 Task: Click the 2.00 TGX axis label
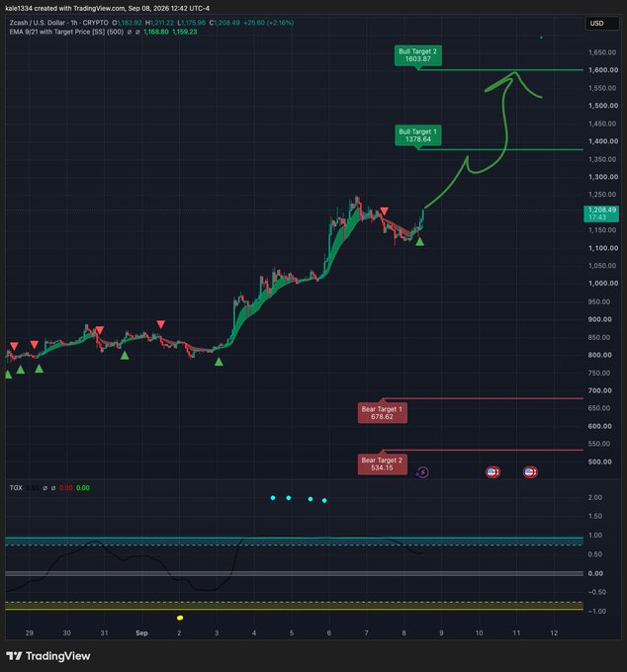tap(595, 497)
